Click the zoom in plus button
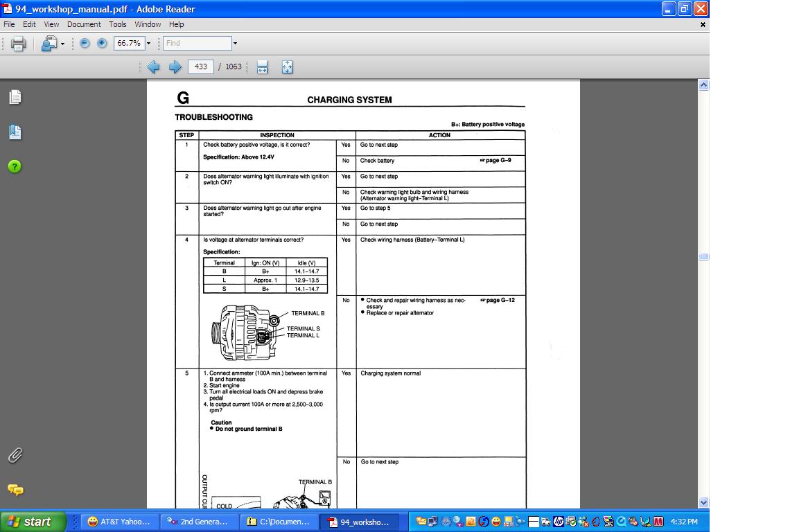The height and width of the screenshot is (532, 790). (x=102, y=43)
